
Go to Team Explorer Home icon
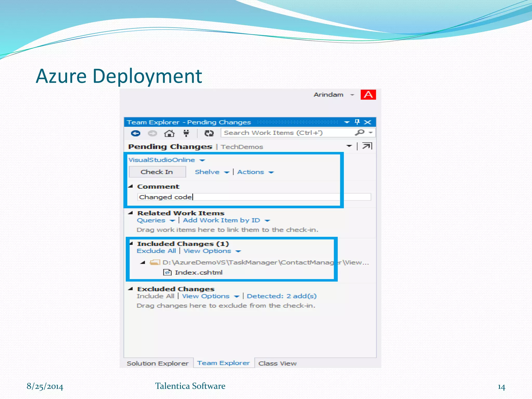click(x=169, y=133)
